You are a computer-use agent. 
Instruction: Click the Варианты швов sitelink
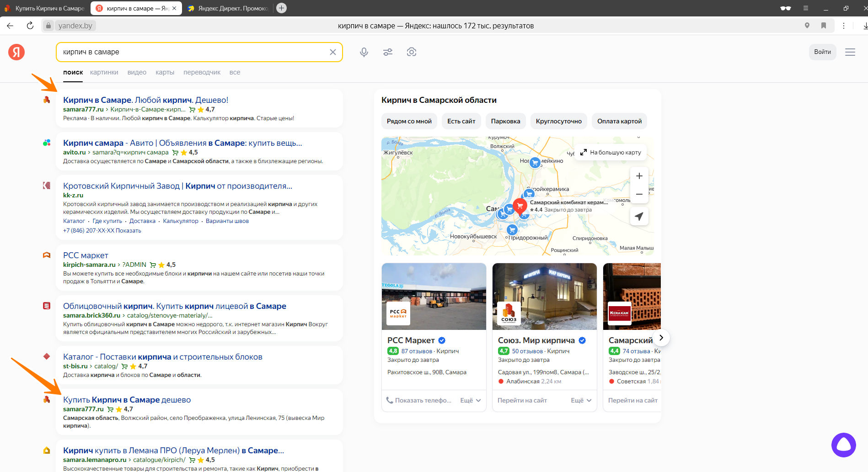(227, 221)
